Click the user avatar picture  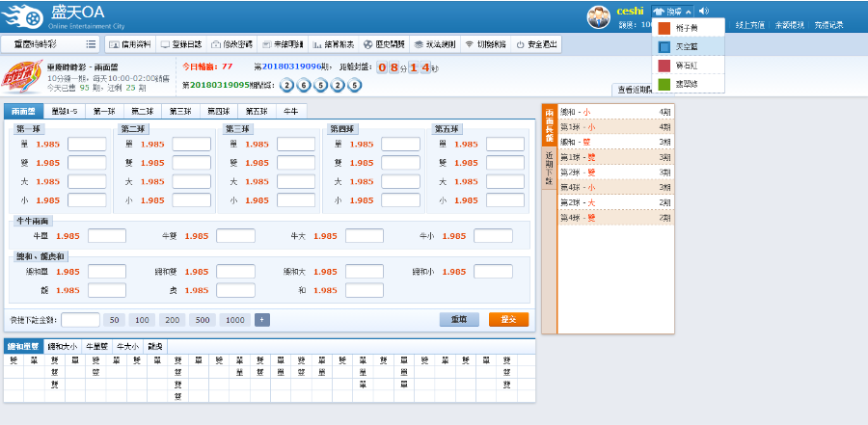pos(600,16)
